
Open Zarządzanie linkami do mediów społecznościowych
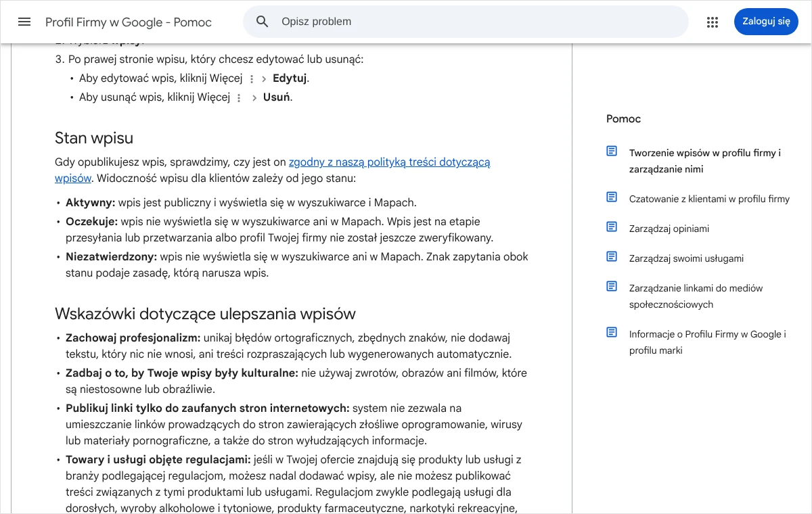click(696, 296)
